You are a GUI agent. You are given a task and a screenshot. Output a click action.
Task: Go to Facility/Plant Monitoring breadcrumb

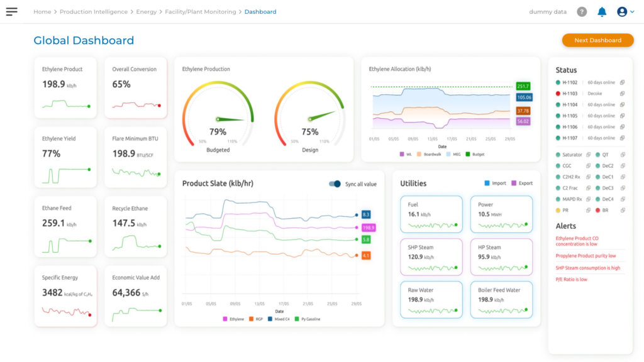pyautogui.click(x=201, y=12)
